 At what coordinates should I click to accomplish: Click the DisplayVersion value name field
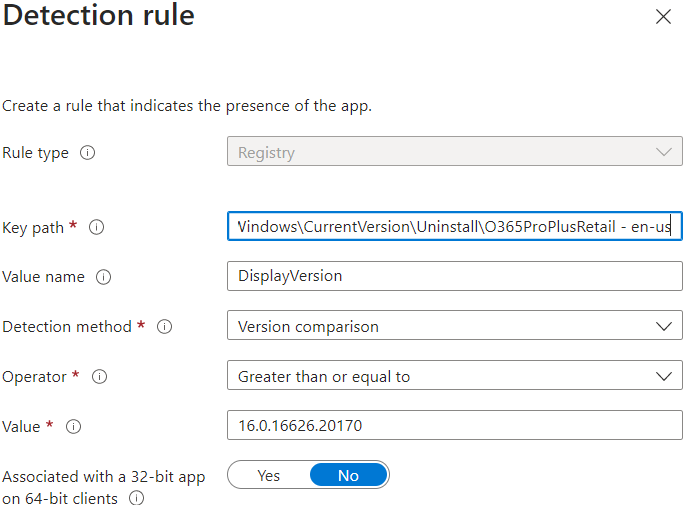(454, 276)
